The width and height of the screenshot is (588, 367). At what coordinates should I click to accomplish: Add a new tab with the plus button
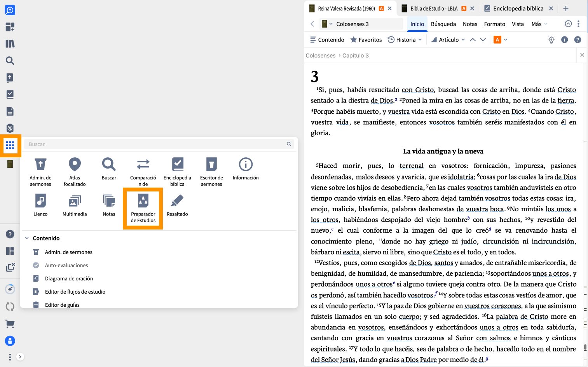point(566,8)
